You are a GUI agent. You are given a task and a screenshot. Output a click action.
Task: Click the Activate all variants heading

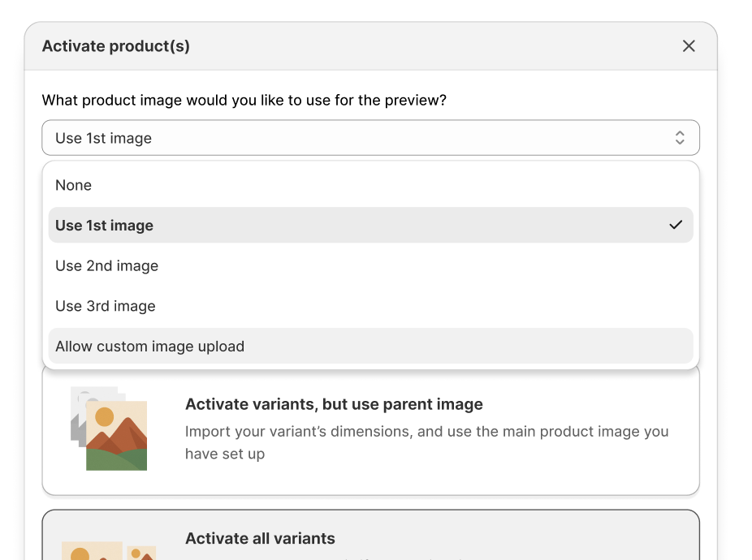(x=260, y=538)
